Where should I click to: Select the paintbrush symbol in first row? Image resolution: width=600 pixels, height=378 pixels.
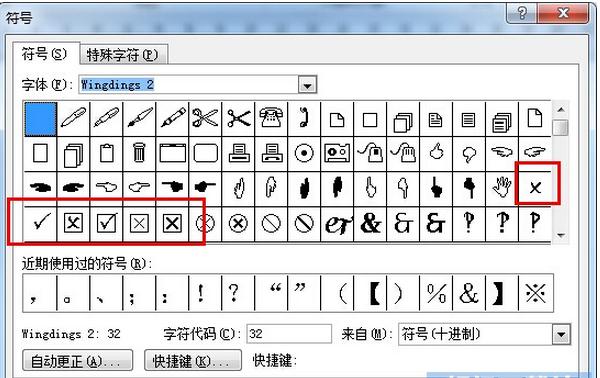139,119
